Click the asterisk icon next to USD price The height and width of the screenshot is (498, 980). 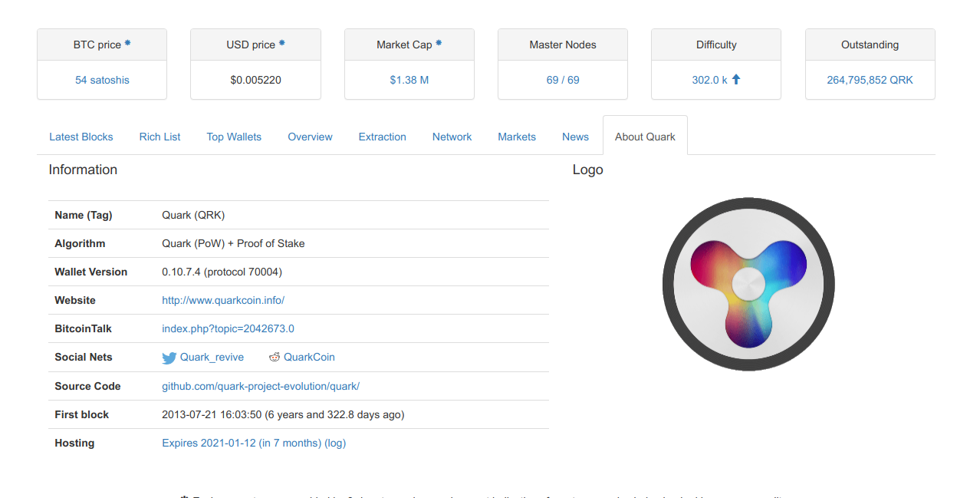(x=281, y=44)
